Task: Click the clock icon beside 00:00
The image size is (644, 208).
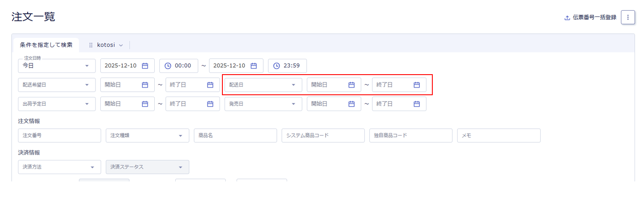Action: tap(168, 66)
